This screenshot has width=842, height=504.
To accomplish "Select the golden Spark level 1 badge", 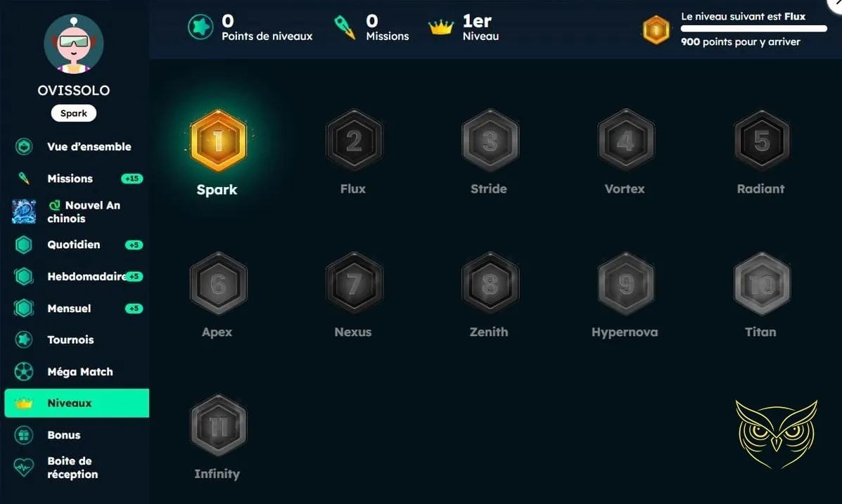I will click(218, 141).
